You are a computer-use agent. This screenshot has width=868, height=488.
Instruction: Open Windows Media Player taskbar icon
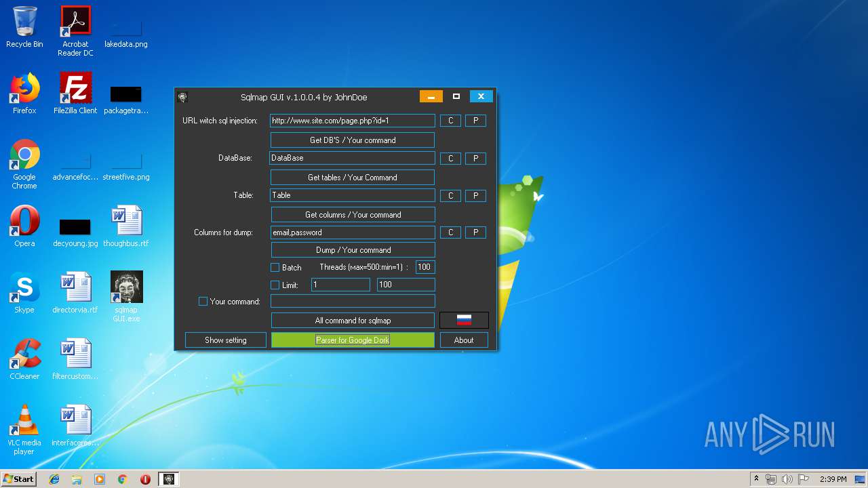point(100,479)
